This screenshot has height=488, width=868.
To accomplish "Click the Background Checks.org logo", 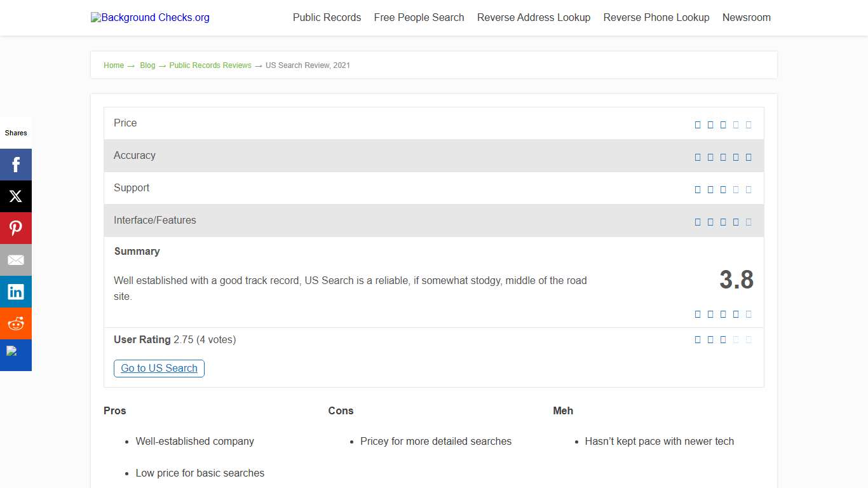I will (x=150, y=17).
